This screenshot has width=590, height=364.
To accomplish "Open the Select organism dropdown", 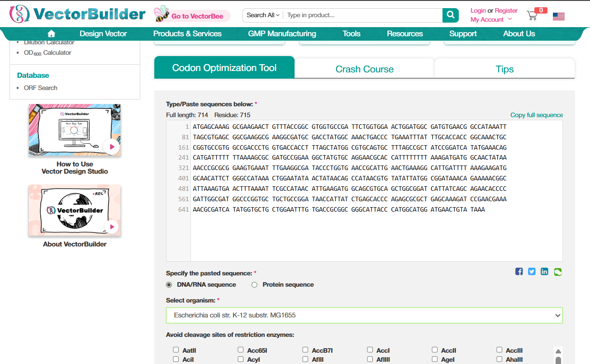I will point(364,315).
